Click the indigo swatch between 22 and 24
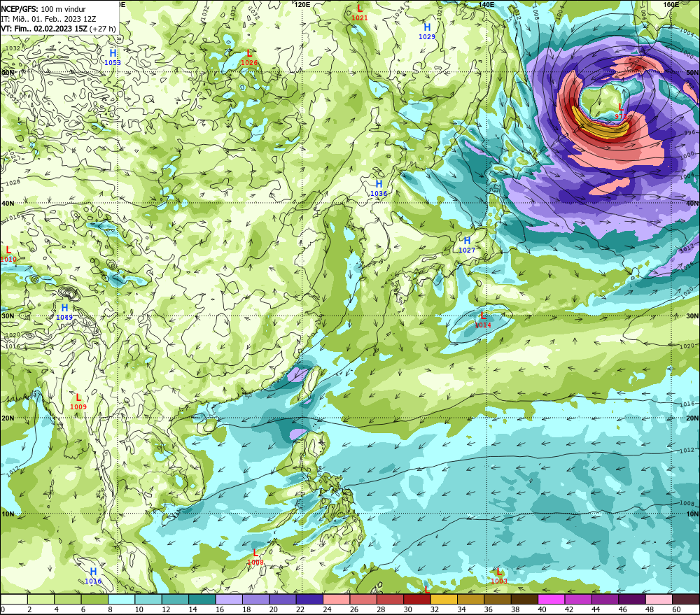 pyautogui.click(x=309, y=599)
